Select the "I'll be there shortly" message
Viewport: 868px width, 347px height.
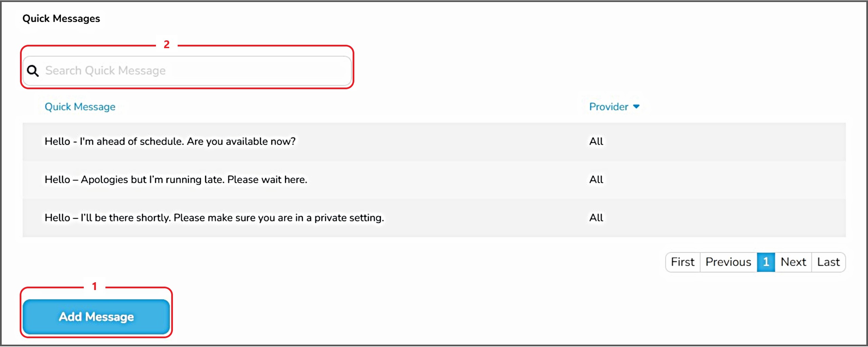click(214, 218)
